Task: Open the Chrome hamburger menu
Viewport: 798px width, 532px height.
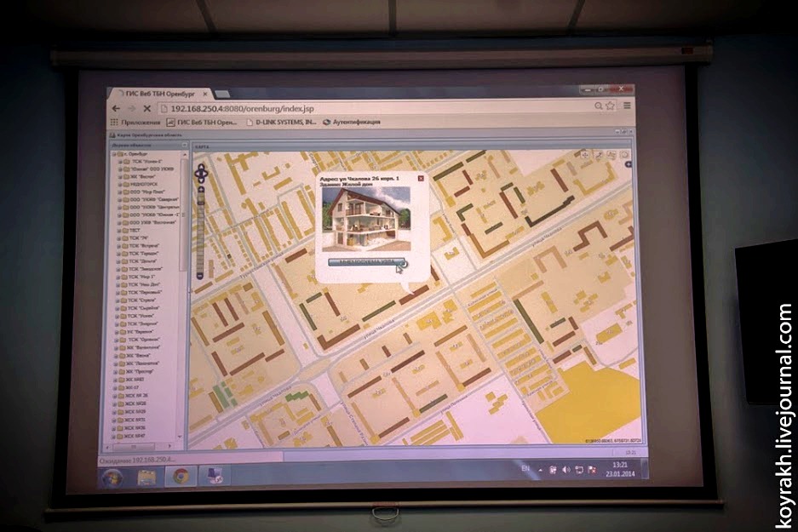Action: [x=627, y=106]
